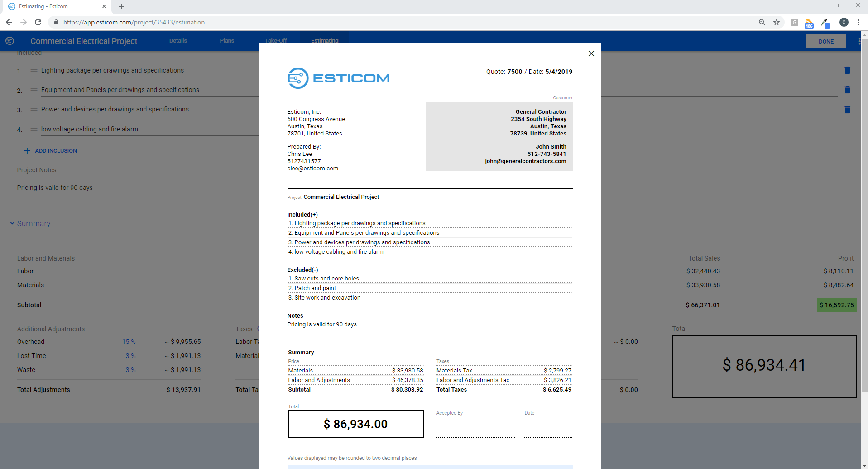This screenshot has width=868, height=469.
Task: Bookmark this page with the star icon
Action: coord(777,22)
